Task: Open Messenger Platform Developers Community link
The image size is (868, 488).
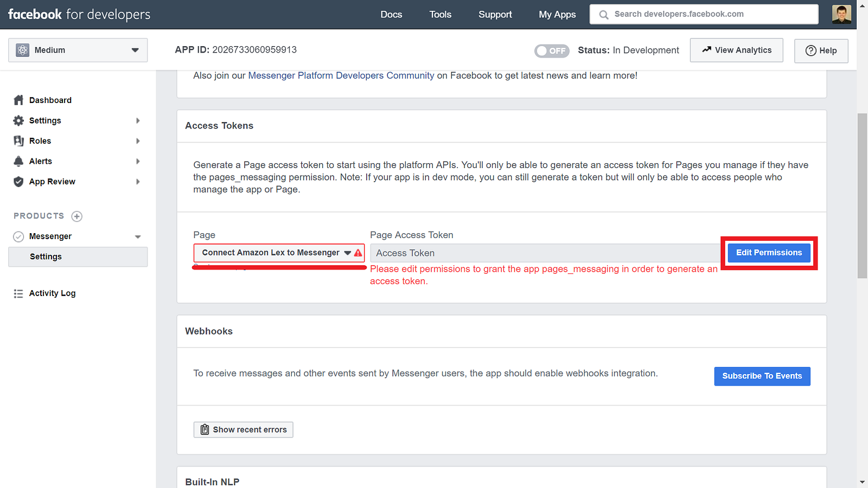Action: [341, 75]
